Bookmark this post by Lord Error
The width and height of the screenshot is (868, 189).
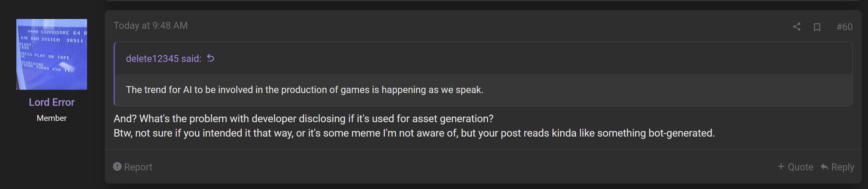click(817, 27)
